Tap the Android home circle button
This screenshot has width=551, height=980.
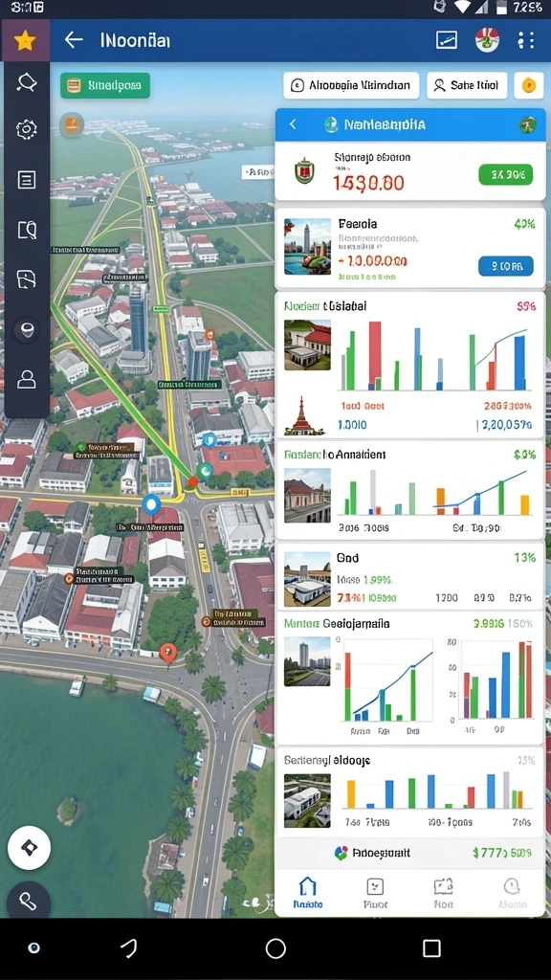coord(275,948)
